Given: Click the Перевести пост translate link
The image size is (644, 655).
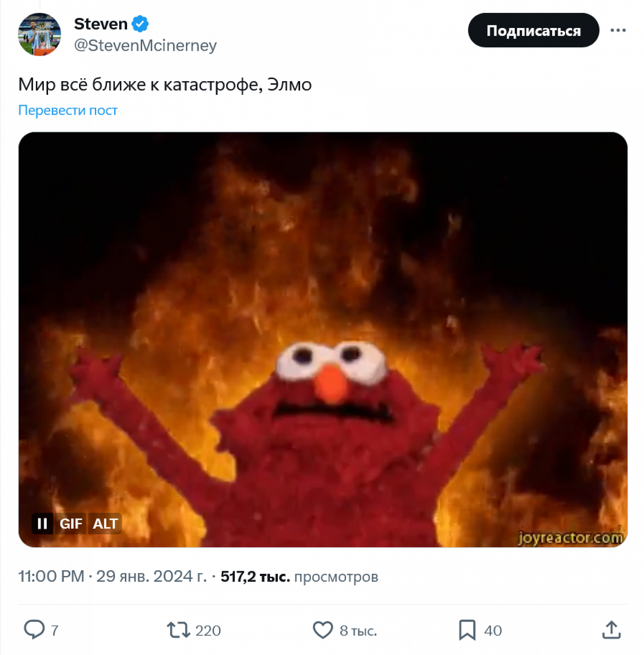Looking at the screenshot, I should coord(68,110).
